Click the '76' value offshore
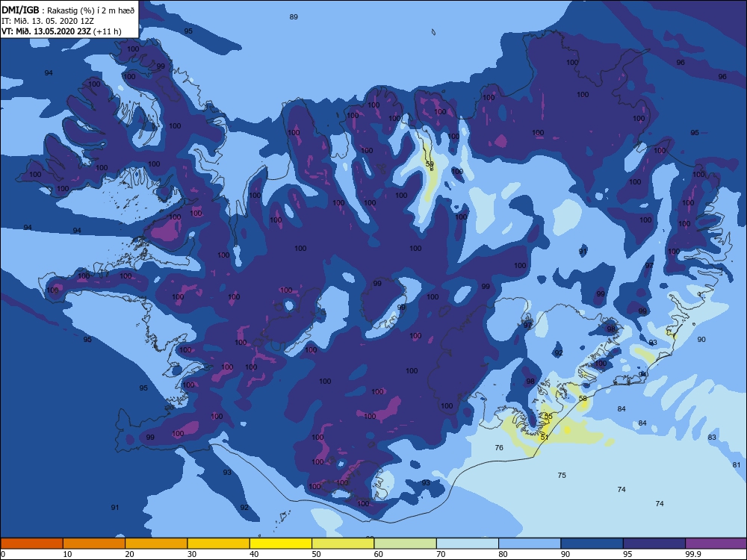Screen dimensions: 747x560 click(x=499, y=447)
